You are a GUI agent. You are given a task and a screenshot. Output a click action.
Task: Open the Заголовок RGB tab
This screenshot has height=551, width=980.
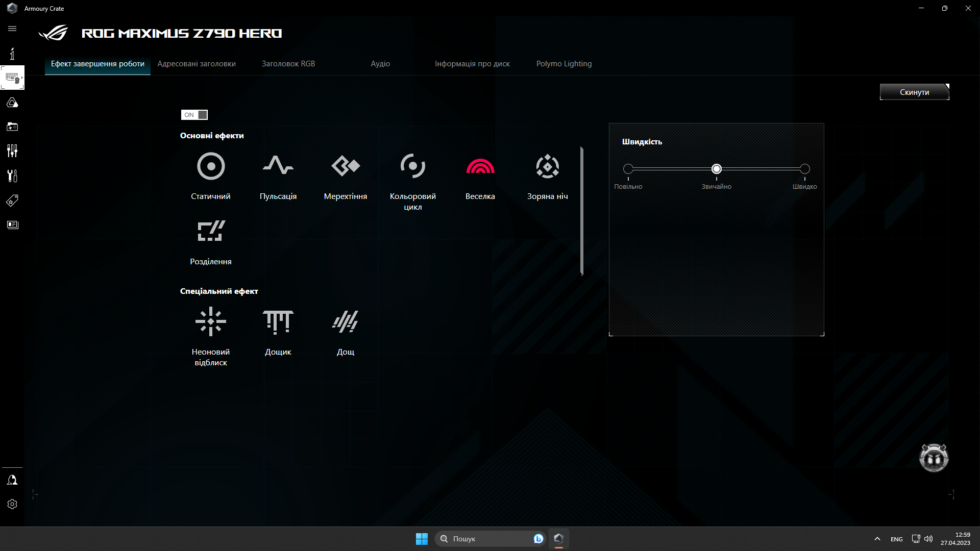click(x=288, y=64)
